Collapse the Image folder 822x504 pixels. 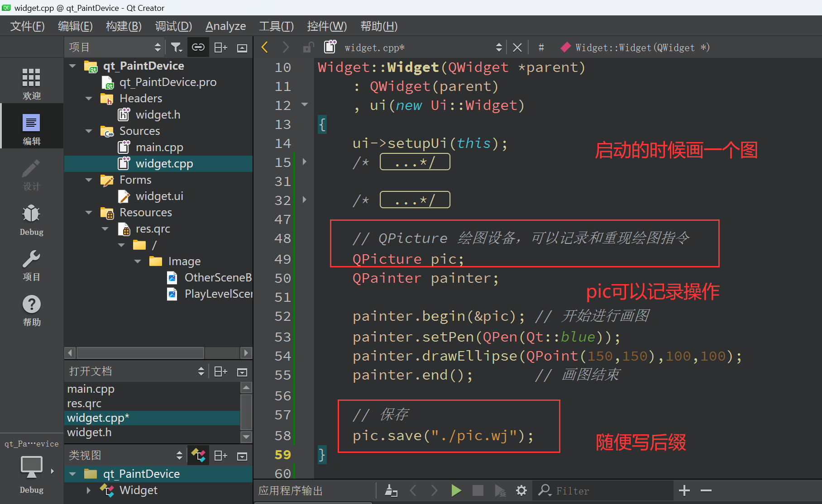point(138,262)
